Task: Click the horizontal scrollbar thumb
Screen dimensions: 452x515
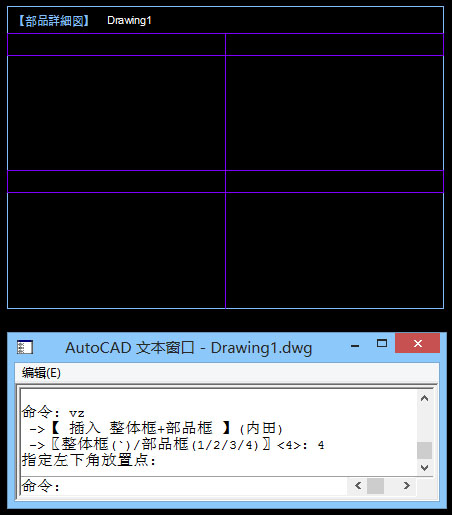Action: click(375, 486)
